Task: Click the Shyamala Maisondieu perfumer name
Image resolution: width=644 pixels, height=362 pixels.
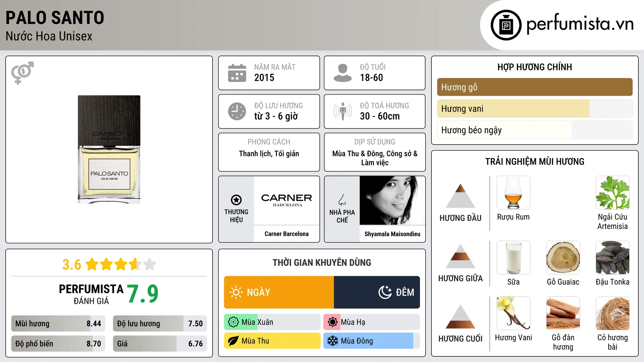Action: (x=392, y=234)
